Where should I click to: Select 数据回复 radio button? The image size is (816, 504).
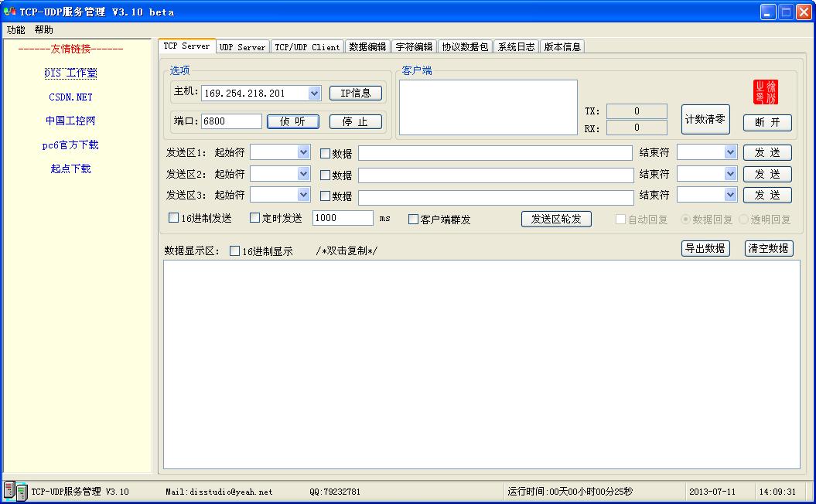pyautogui.click(x=686, y=220)
